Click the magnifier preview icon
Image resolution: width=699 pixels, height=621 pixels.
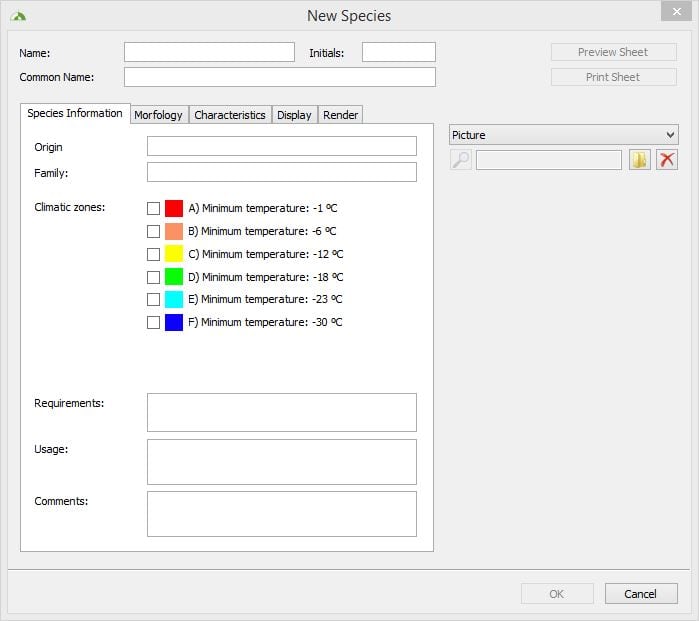461,160
